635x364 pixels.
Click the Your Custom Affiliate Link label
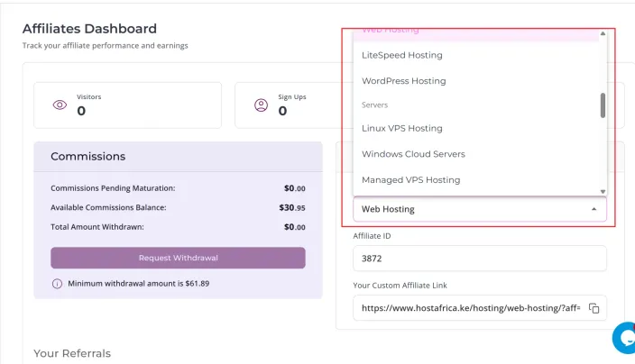pyautogui.click(x=400, y=285)
